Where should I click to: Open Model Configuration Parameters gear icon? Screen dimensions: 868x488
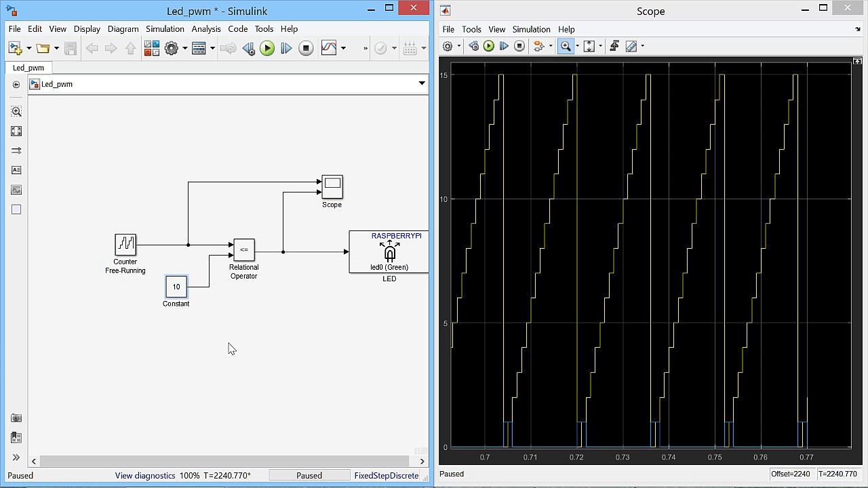[172, 48]
